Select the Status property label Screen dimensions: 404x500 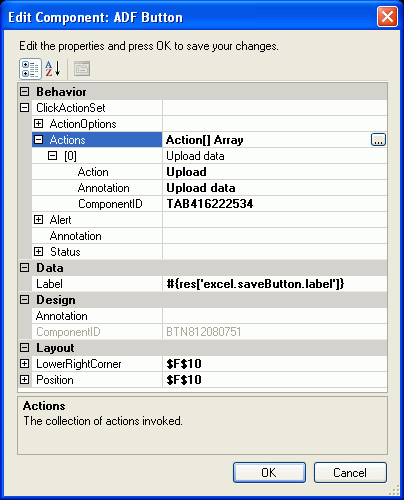(x=65, y=252)
